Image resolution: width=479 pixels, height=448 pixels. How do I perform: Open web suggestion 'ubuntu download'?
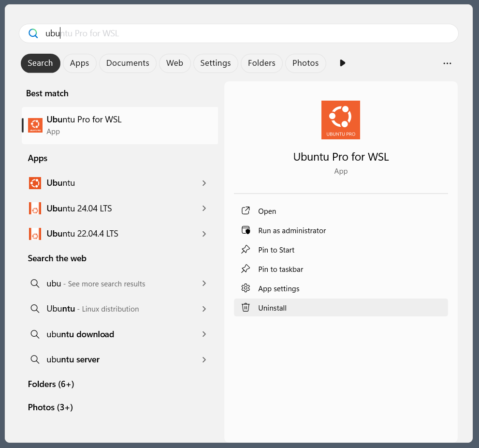[120, 334]
